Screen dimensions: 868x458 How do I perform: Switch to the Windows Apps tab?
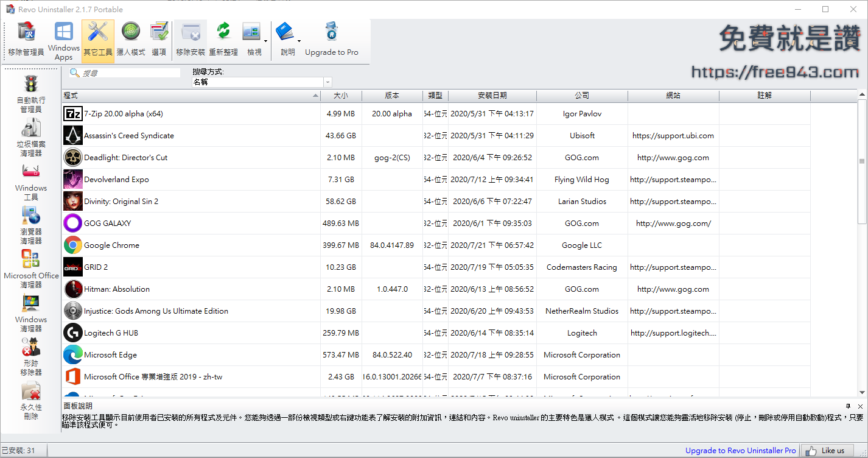pos(63,38)
